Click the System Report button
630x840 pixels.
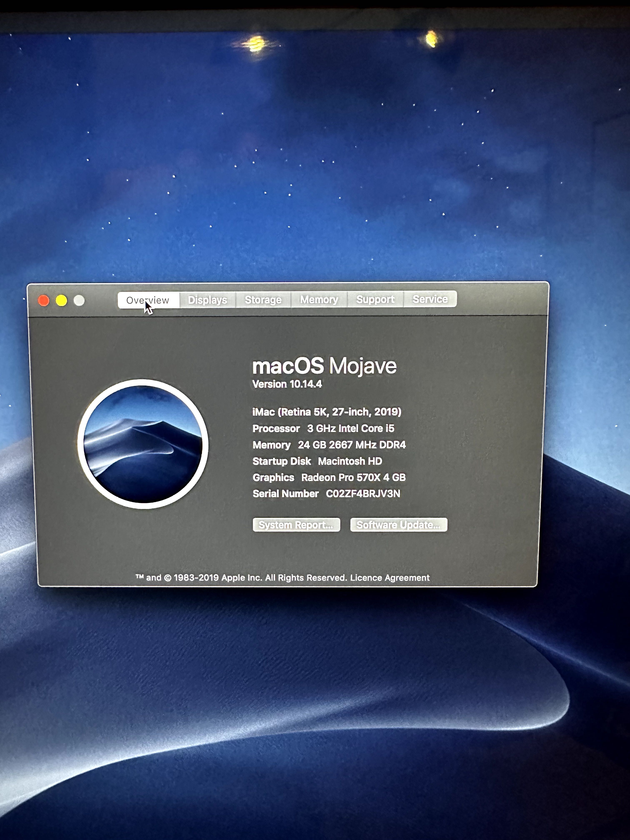[296, 525]
